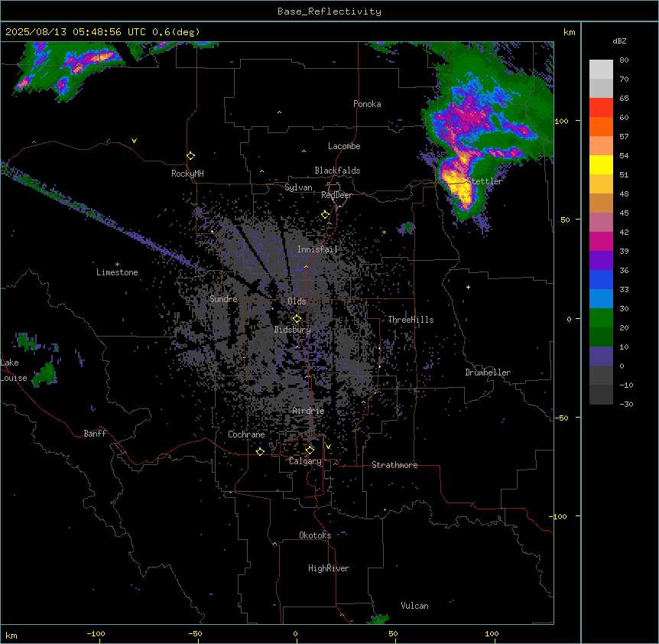
Task: Click the yellow station marker near RockyMH
Action: 191,156
